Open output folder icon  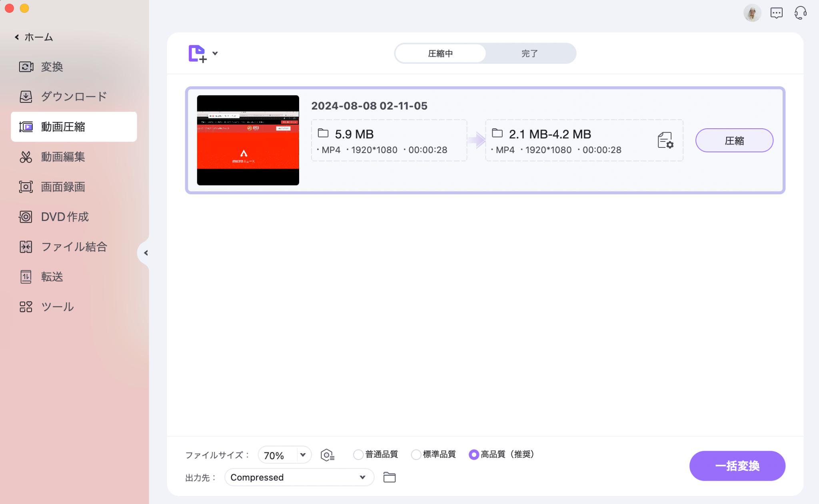pyautogui.click(x=389, y=477)
